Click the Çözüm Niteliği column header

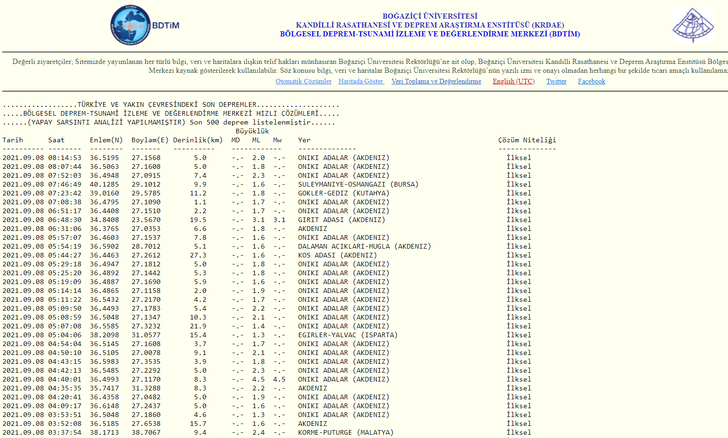526,140
